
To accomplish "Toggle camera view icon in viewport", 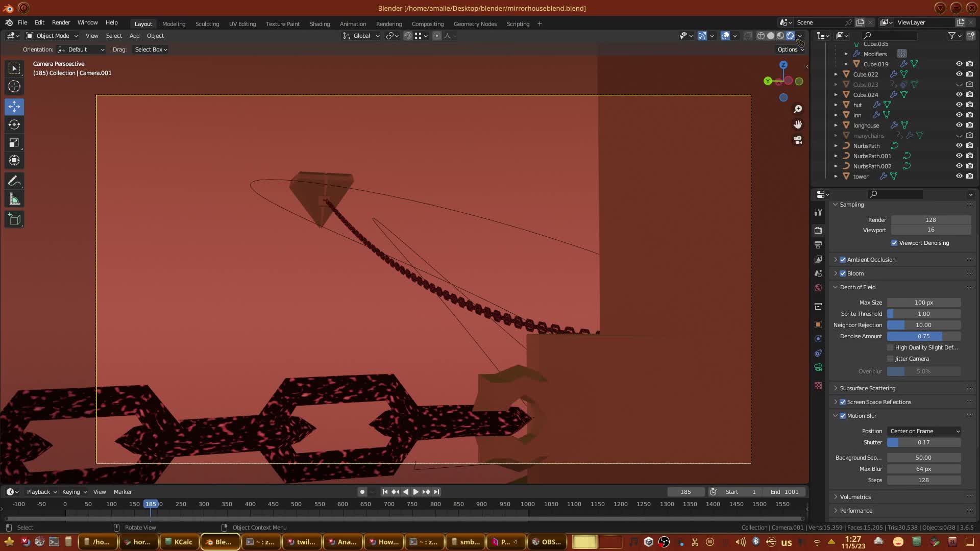I will coord(798,140).
